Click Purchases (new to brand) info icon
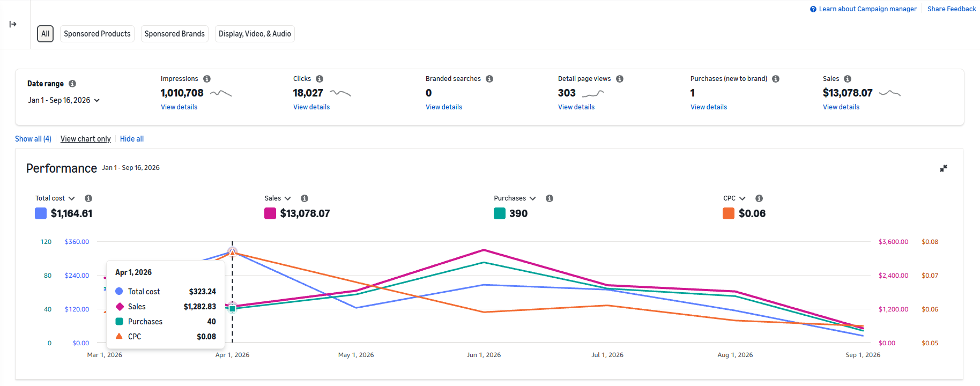This screenshot has height=386, width=980. [776, 79]
